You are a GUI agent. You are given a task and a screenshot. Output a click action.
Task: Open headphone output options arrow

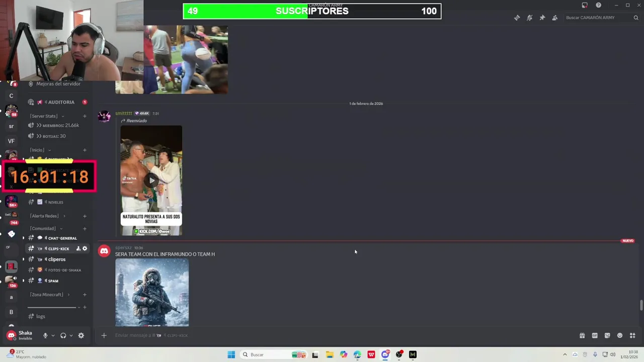71,335
